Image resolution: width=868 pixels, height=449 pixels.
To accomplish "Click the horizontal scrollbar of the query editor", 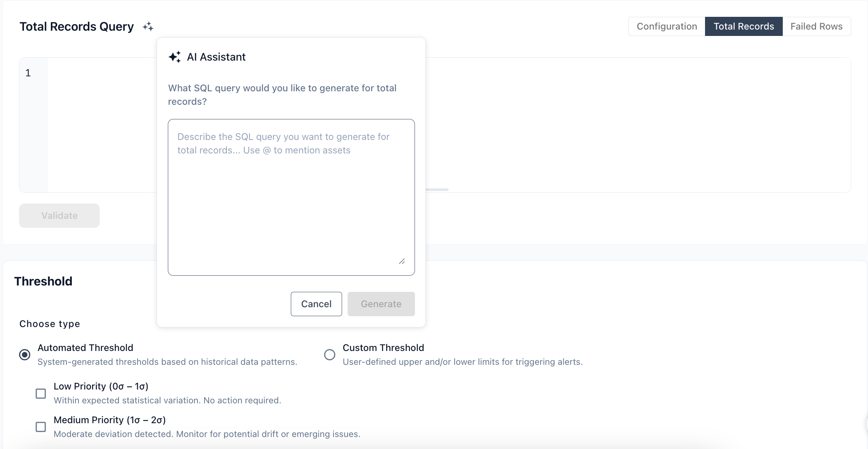I will 437,190.
